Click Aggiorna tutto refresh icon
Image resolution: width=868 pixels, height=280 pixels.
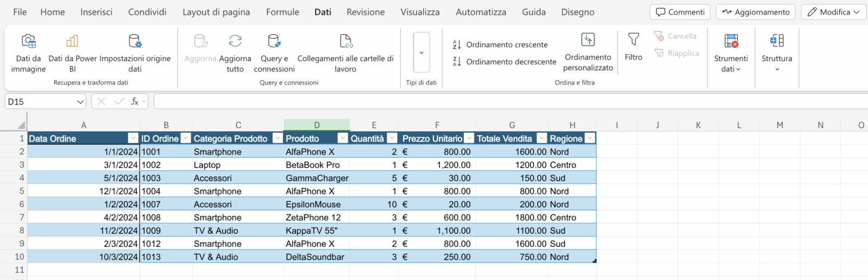click(235, 41)
